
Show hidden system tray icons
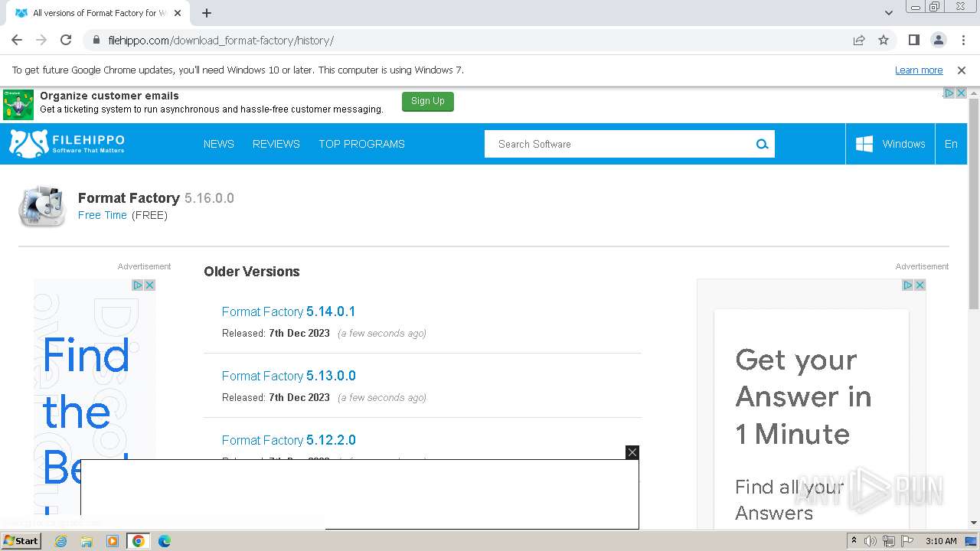click(x=854, y=541)
